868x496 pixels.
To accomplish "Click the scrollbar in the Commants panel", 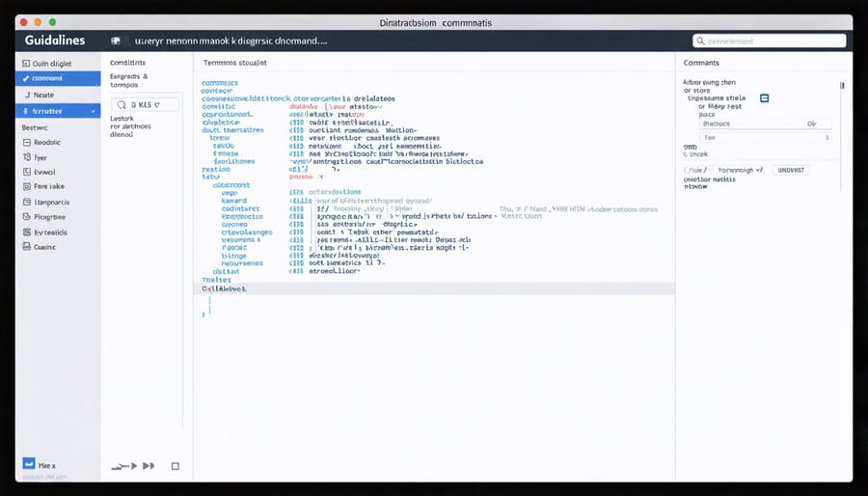I will click(x=842, y=85).
